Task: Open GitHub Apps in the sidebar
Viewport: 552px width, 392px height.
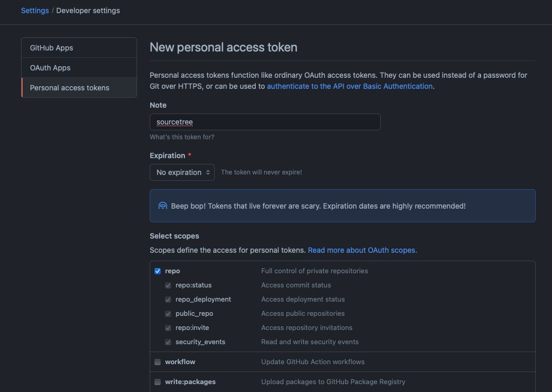Action: point(79,47)
